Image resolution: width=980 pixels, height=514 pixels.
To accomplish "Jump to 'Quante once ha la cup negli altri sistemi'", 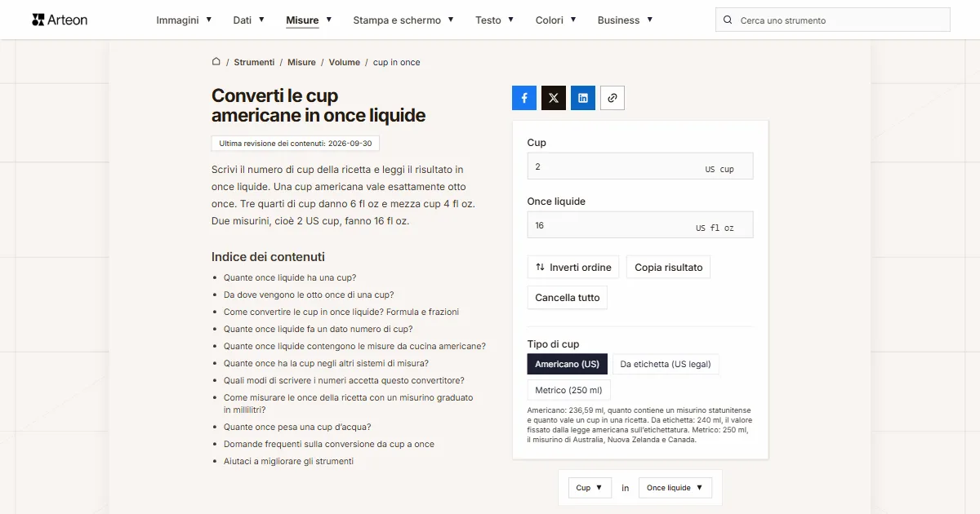I will (326, 363).
